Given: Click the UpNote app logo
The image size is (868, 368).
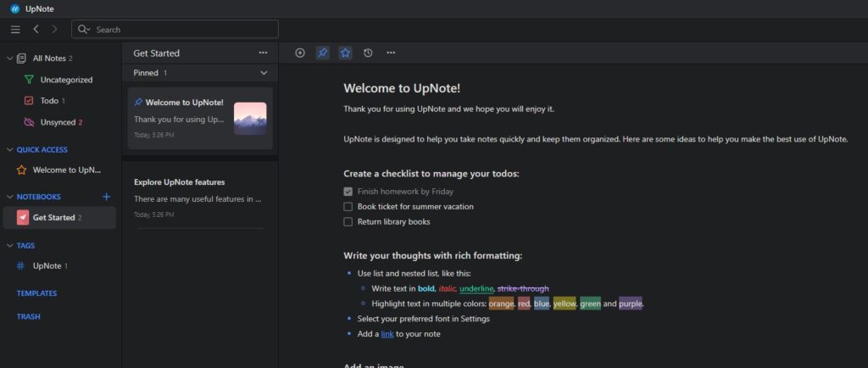Looking at the screenshot, I should (15, 8).
